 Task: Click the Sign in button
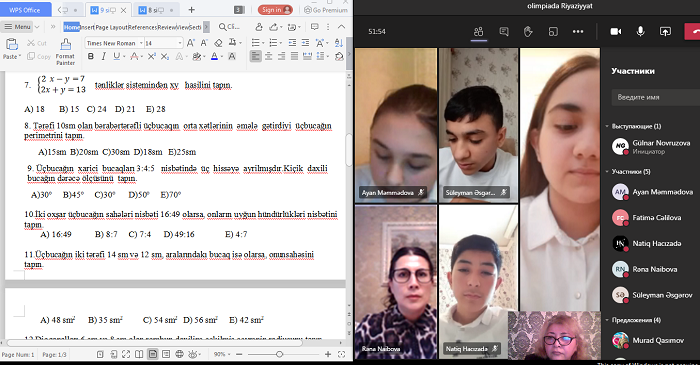[x=275, y=10]
